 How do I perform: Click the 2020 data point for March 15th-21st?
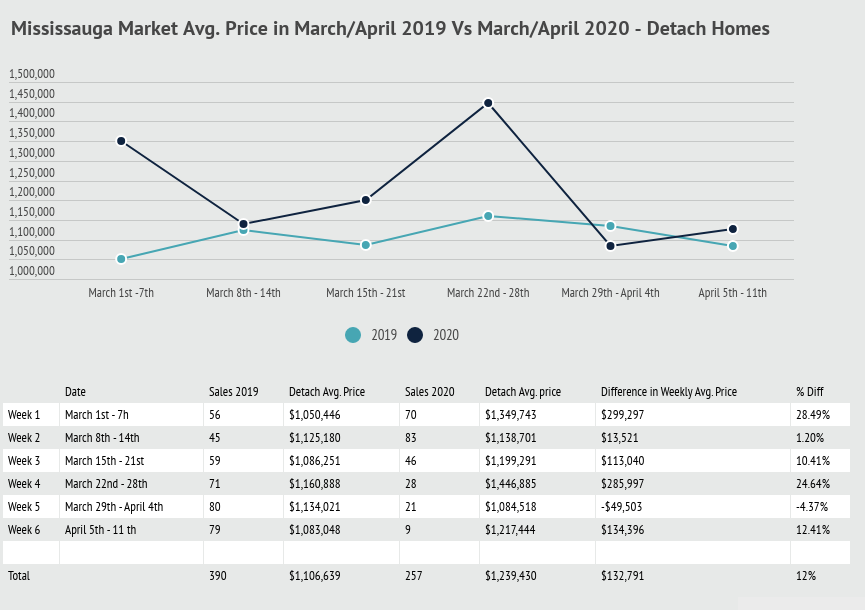366,200
